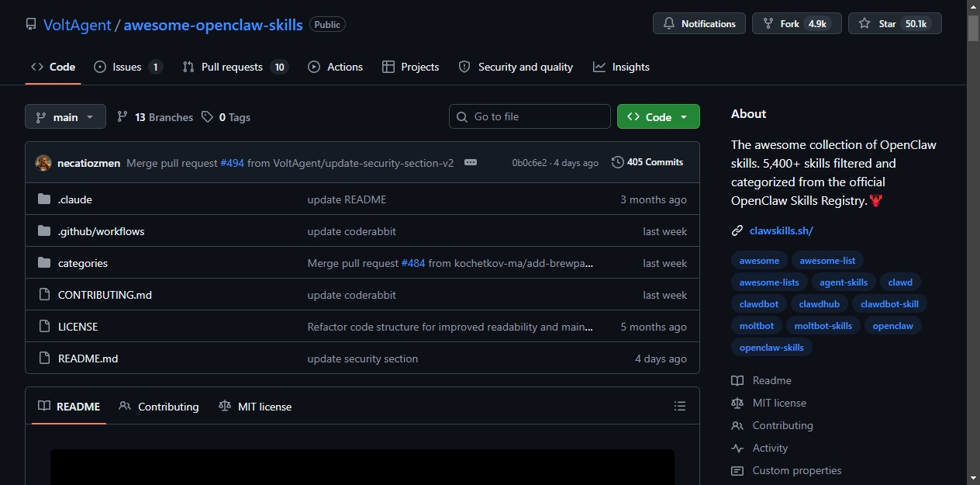Open the Actions tab
The image size is (980, 485).
[x=335, y=67]
